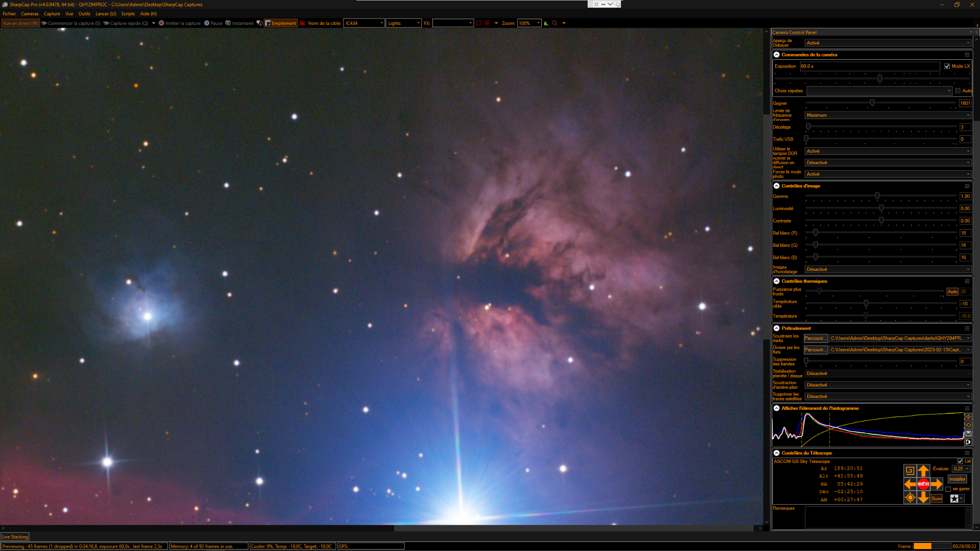
Task: Toggle the Auto cooler power button
Action: pos(952,291)
